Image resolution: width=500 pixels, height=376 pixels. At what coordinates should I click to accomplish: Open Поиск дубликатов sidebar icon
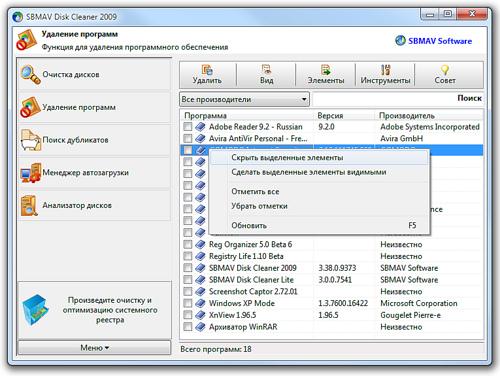(30, 140)
